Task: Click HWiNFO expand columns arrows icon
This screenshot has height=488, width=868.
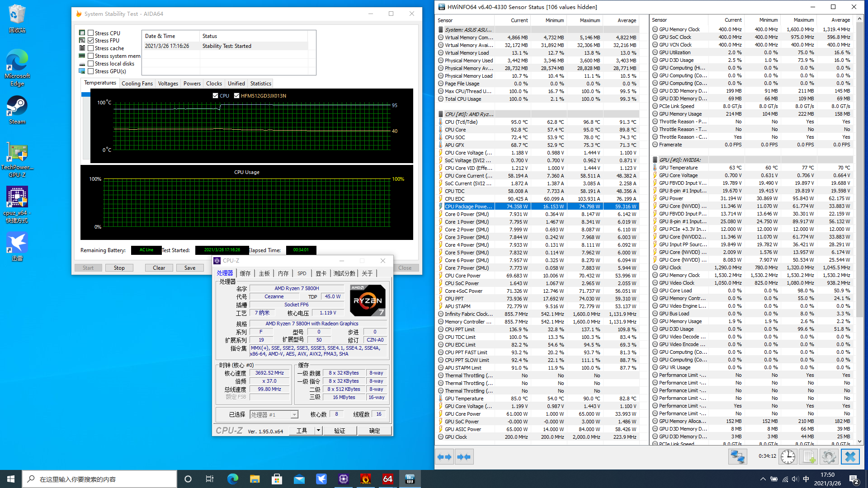Action: [x=444, y=457]
